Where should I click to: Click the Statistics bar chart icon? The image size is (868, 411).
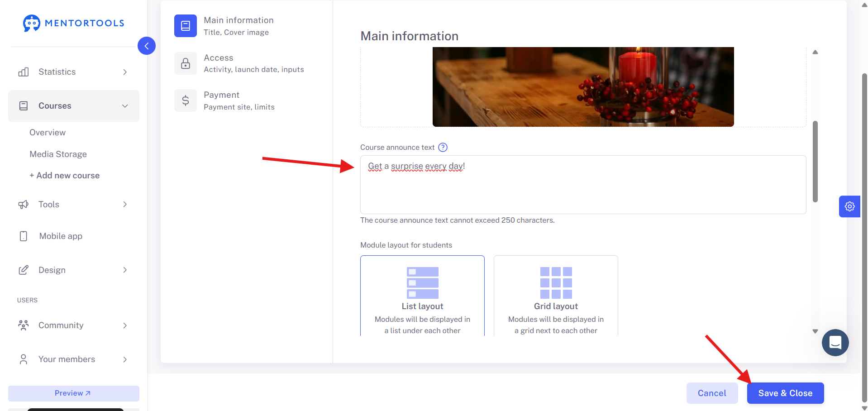(x=24, y=72)
